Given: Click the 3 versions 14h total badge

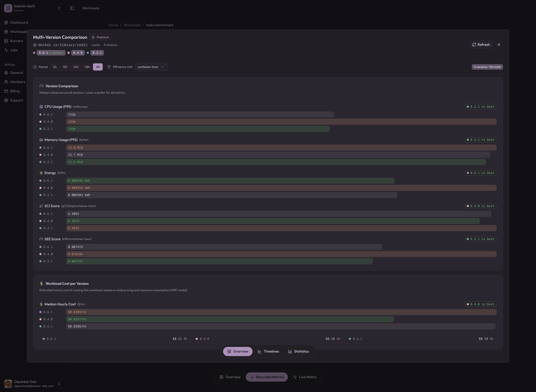Looking at the screenshot, I should pos(487,67).
